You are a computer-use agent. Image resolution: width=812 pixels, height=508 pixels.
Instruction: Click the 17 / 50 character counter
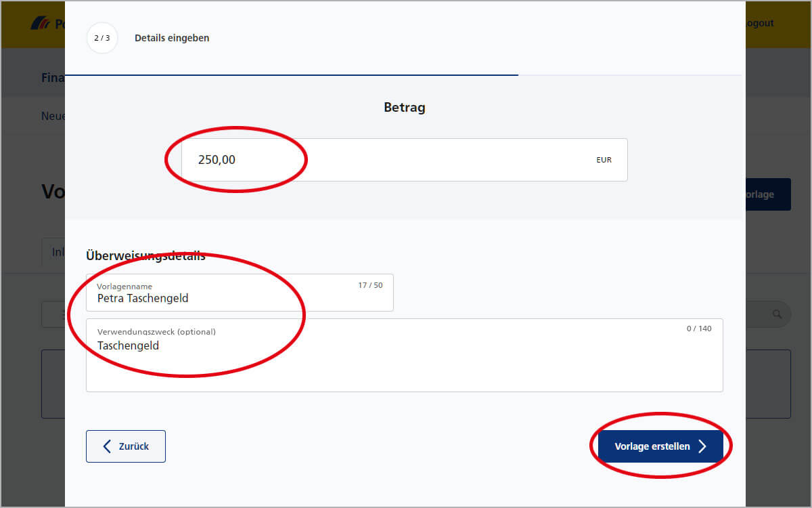pyautogui.click(x=370, y=285)
